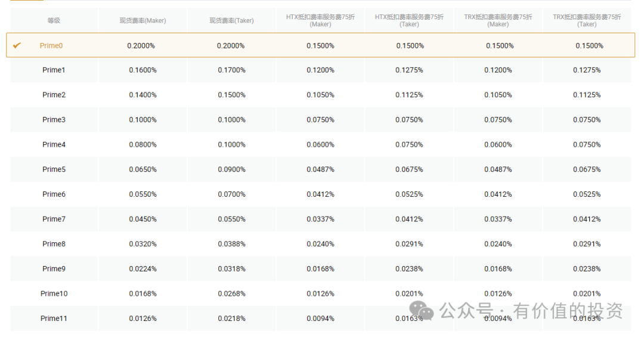This screenshot has height=337, width=644.
Task: Select the Prime4 level label
Action: click(x=54, y=145)
